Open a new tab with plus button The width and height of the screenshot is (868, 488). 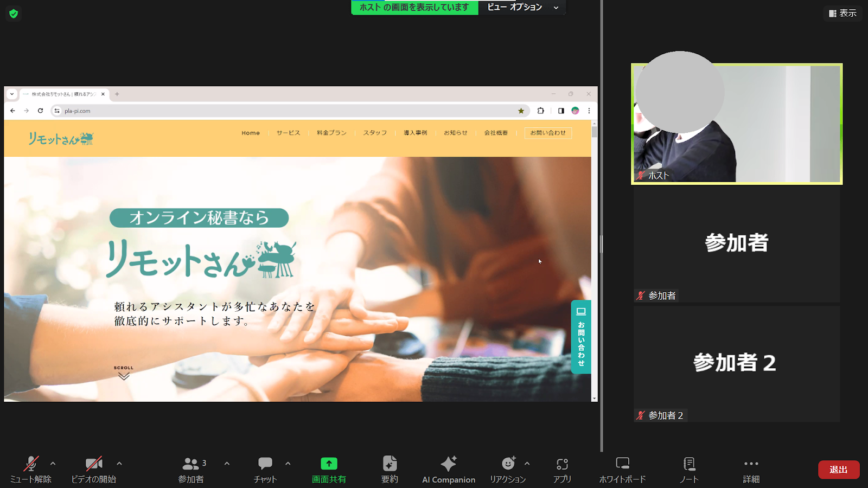click(x=117, y=94)
